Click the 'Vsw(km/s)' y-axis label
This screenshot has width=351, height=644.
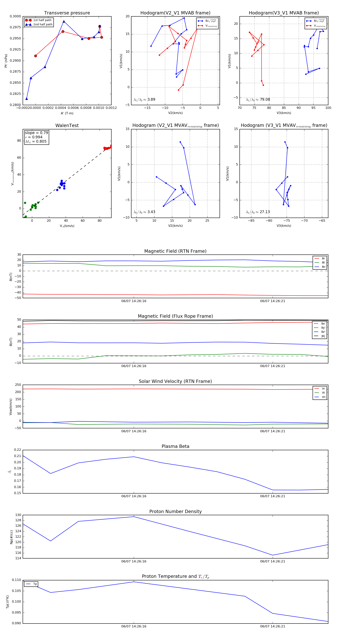(x=11, y=407)
